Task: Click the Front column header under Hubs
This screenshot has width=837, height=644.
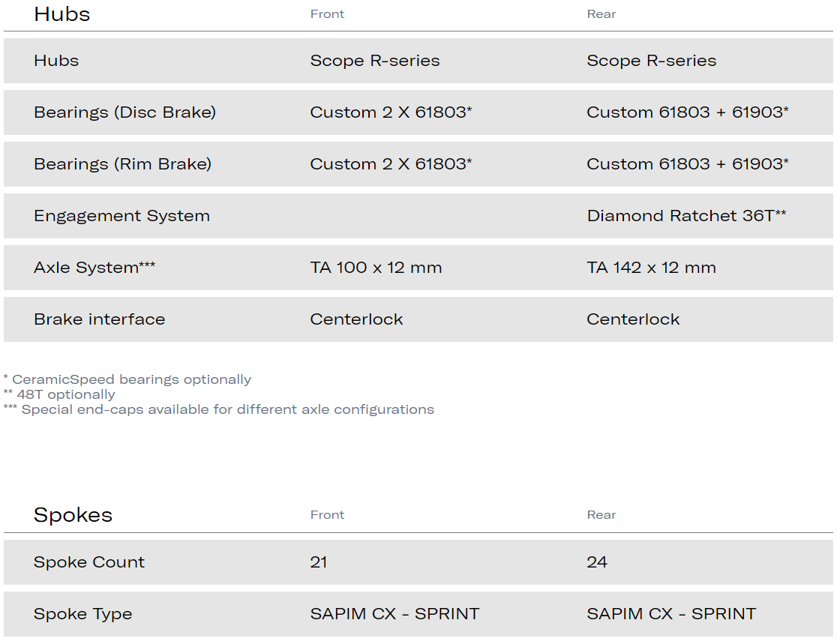Action: pos(327,13)
